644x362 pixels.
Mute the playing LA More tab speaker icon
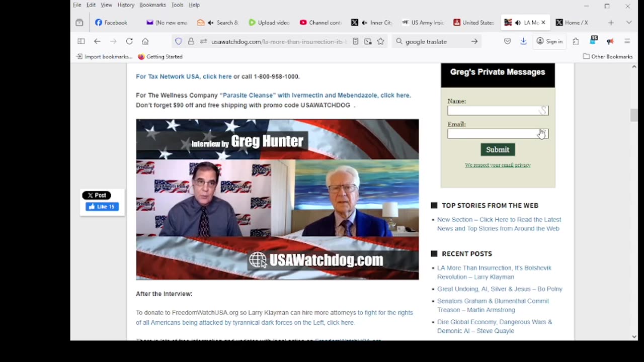[518, 23]
